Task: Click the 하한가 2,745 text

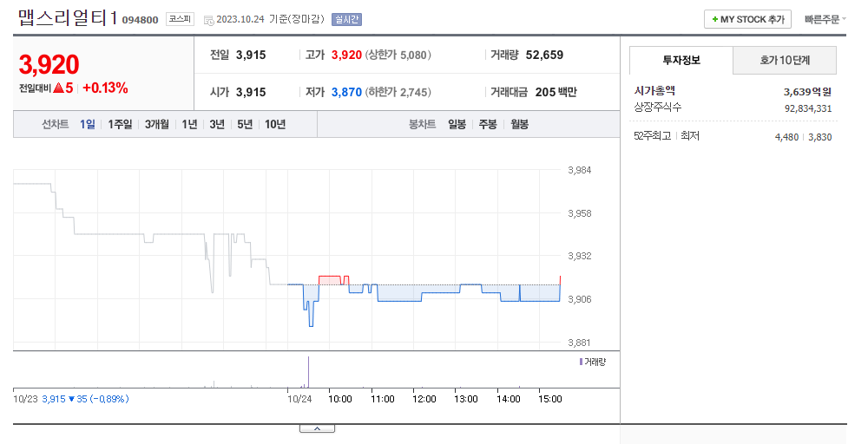Action: pos(398,92)
